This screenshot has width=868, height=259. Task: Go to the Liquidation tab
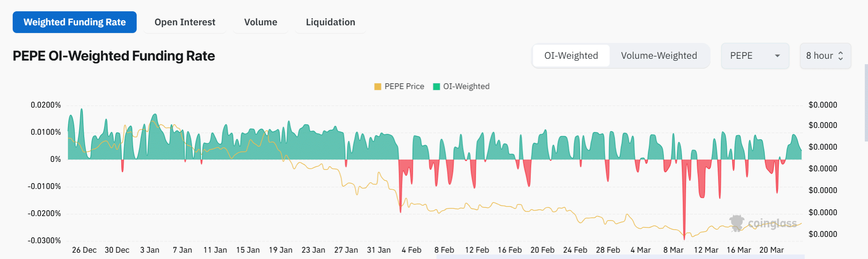330,22
